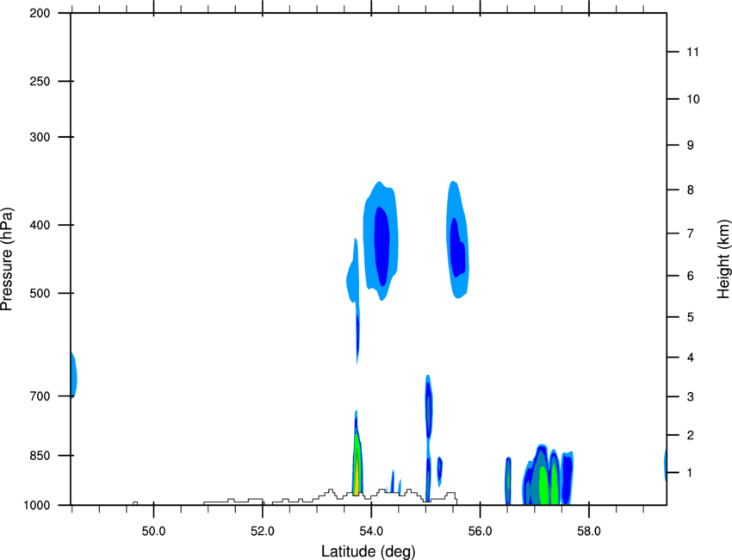Viewport: 732px width, 560px height.
Task: Click the green blob near 57 degrees latitude
Action: [544, 485]
